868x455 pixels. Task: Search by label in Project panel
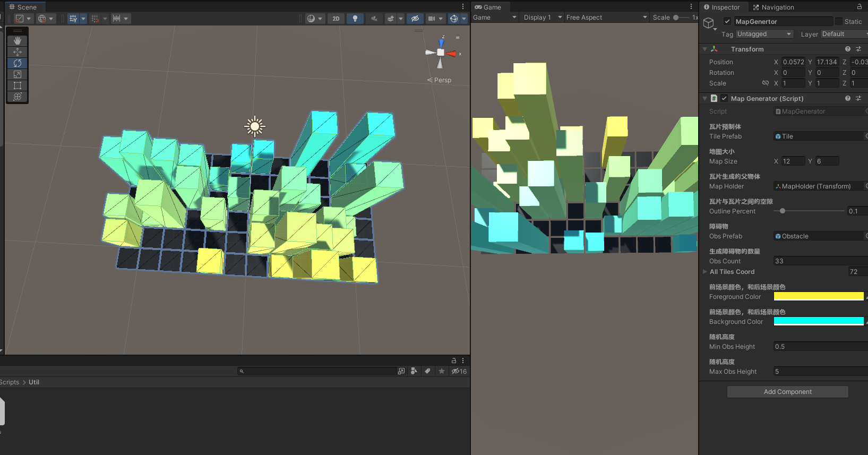[x=427, y=371]
